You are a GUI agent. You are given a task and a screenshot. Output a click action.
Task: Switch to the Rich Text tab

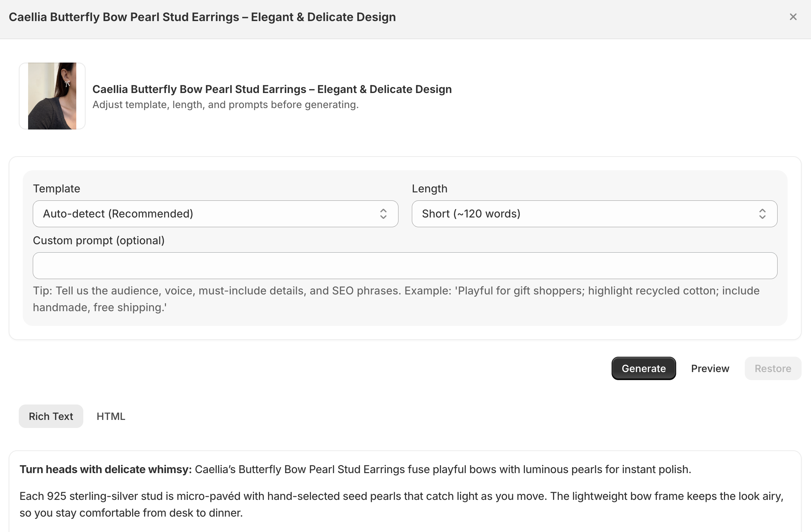click(51, 416)
